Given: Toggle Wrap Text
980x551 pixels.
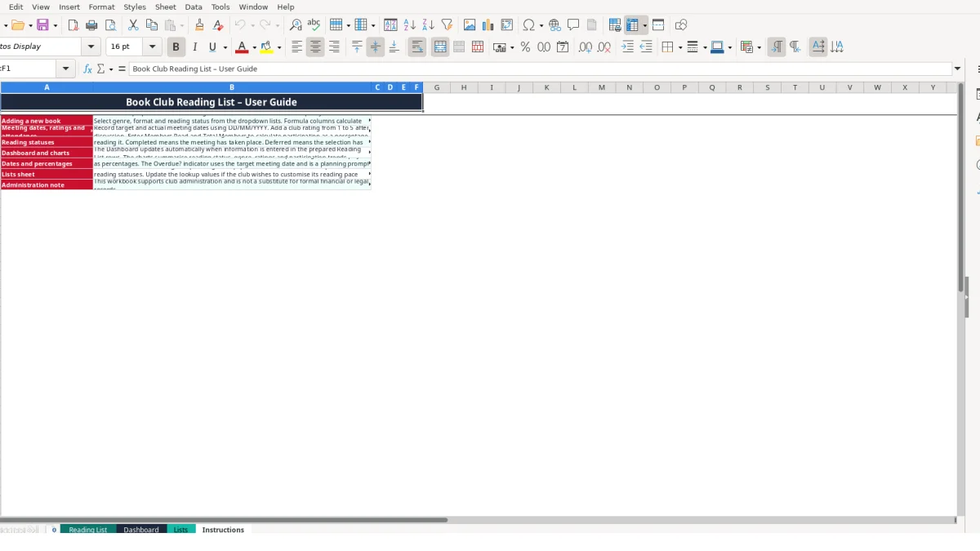Looking at the screenshot, I should (x=417, y=47).
